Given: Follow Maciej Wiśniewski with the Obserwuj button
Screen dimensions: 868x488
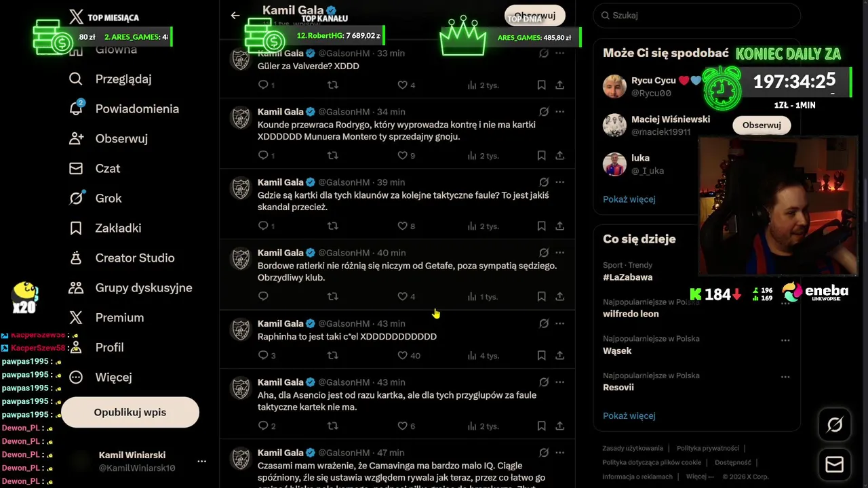Looking at the screenshot, I should pos(762,125).
